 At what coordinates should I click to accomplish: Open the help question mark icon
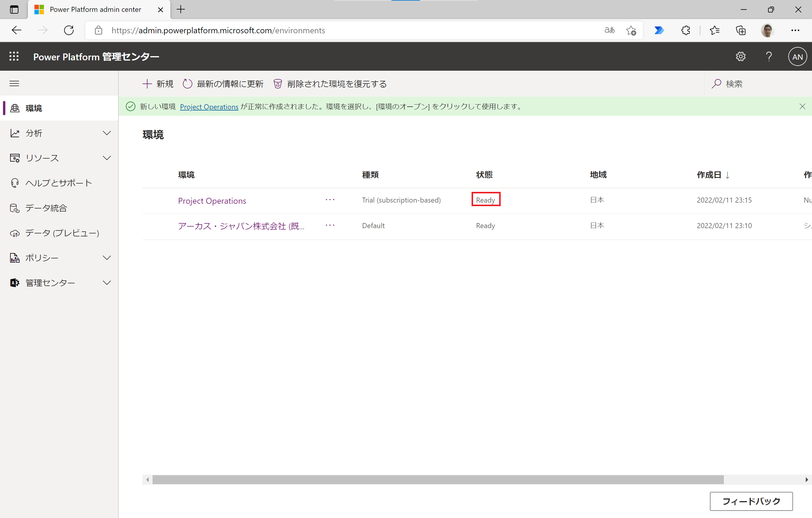(769, 56)
